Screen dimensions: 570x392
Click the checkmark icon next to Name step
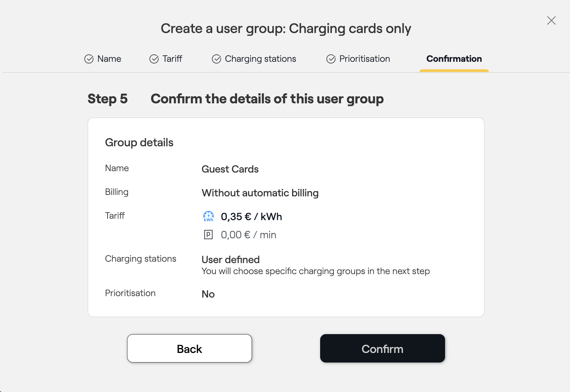click(x=89, y=59)
